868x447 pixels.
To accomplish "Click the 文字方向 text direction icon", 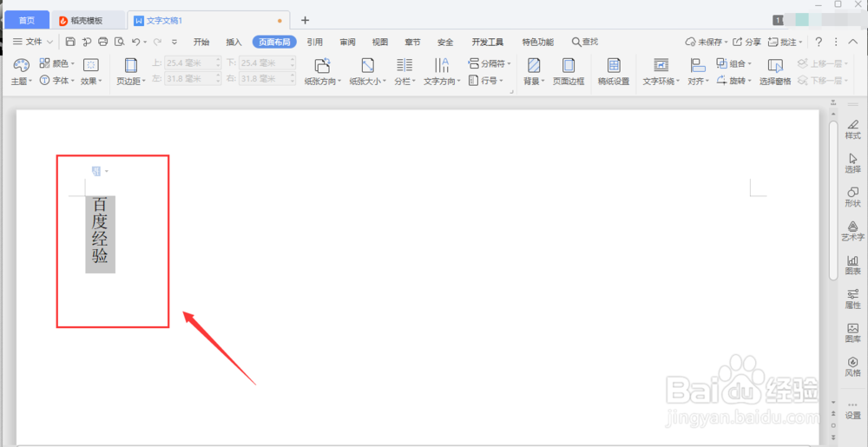I will (x=442, y=65).
